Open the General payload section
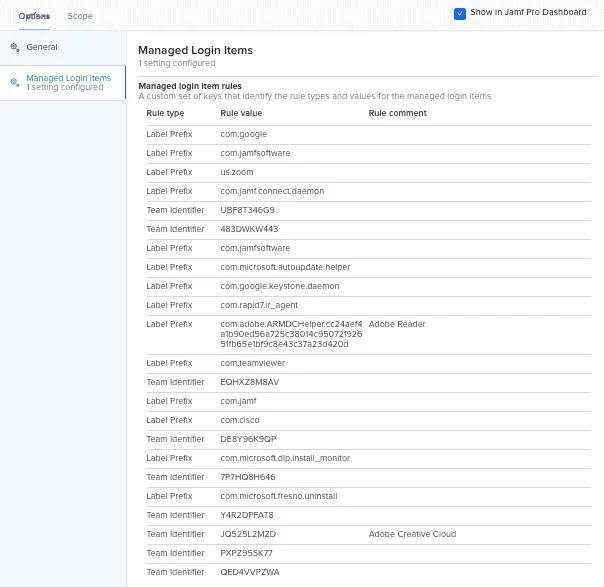 coord(63,47)
